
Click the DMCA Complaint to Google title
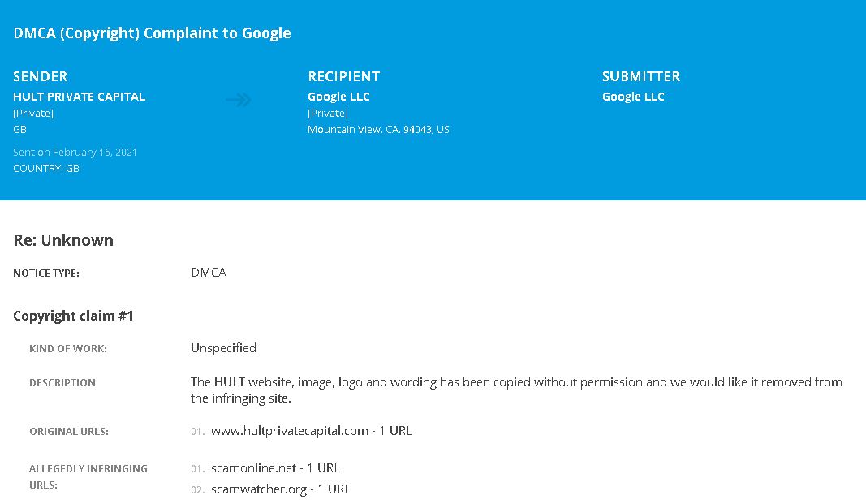point(152,33)
